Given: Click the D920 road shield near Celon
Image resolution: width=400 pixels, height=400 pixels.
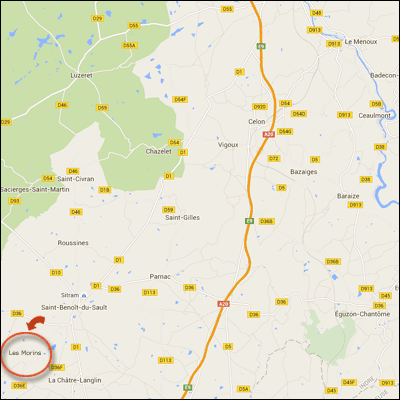Looking at the screenshot, I should [x=260, y=107].
